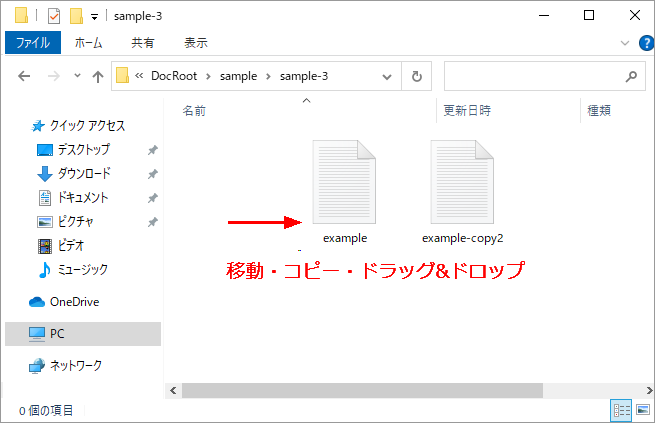Click the Back navigation arrow

pos(24,76)
